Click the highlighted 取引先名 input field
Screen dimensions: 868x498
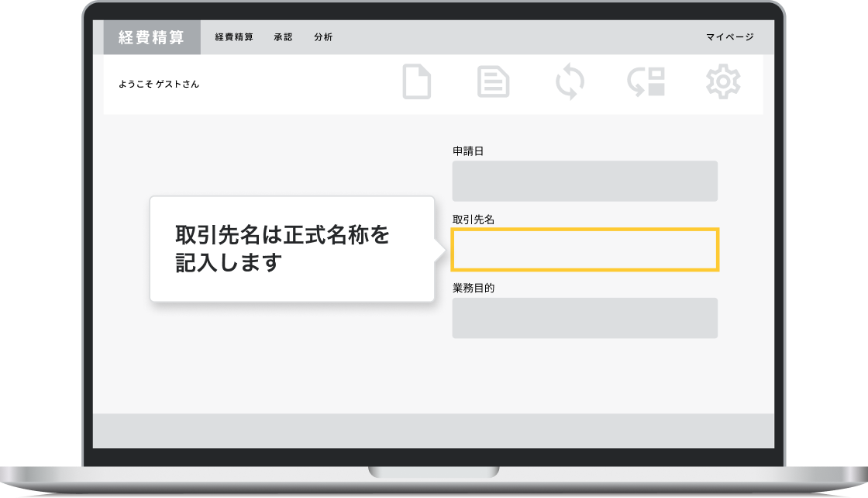point(584,250)
